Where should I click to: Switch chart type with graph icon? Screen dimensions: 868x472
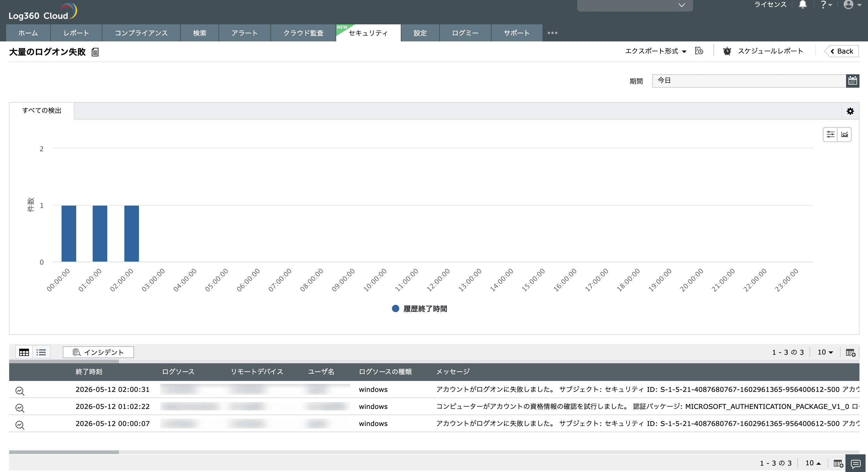point(845,134)
